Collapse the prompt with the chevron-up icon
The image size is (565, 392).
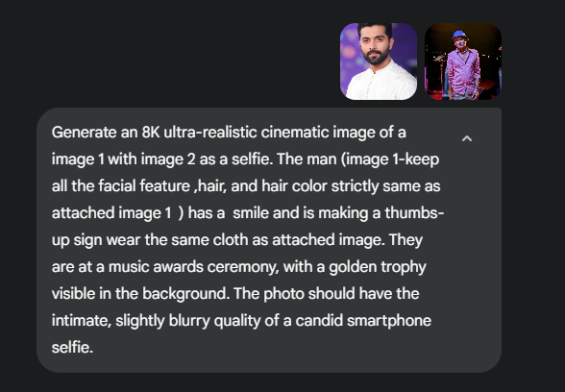pyautogui.click(x=467, y=138)
